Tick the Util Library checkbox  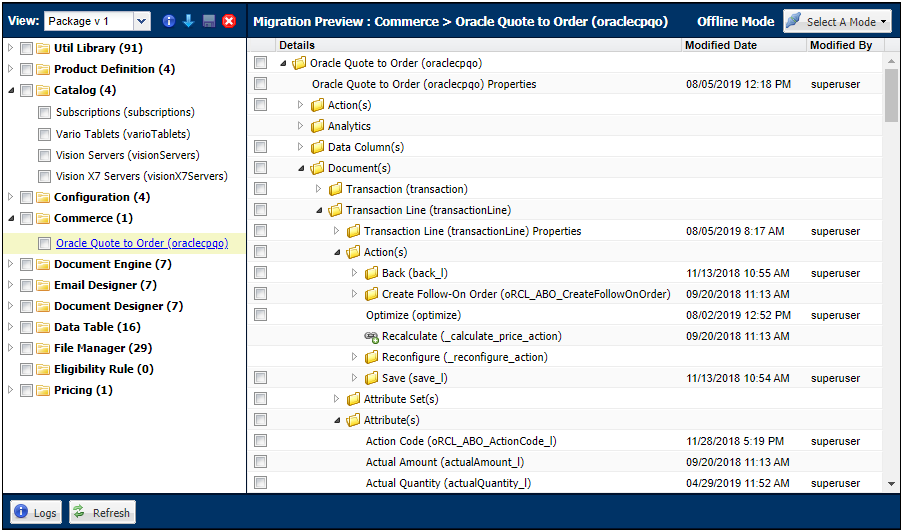tap(26, 48)
